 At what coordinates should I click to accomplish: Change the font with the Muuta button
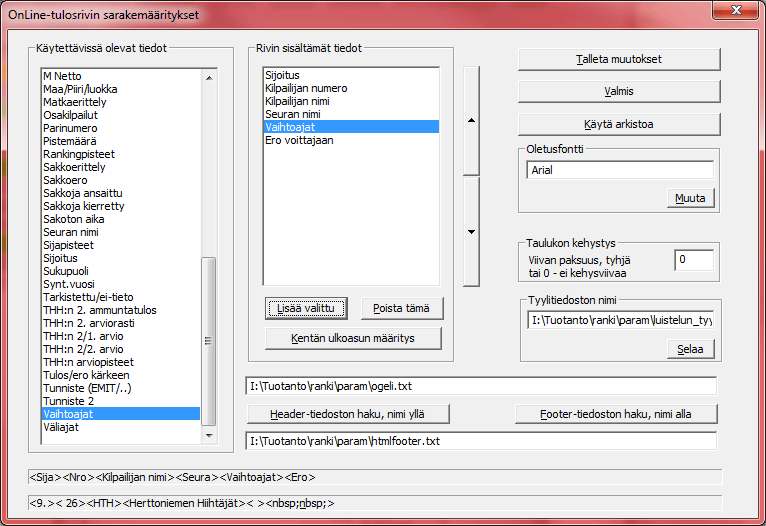coord(691,198)
